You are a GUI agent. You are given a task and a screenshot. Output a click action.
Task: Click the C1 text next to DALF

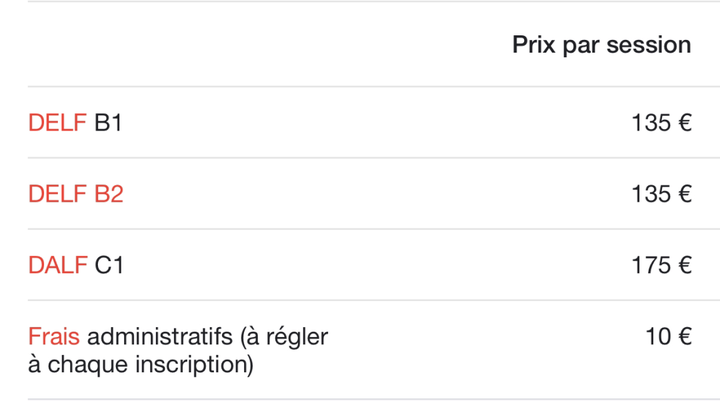[x=109, y=265]
